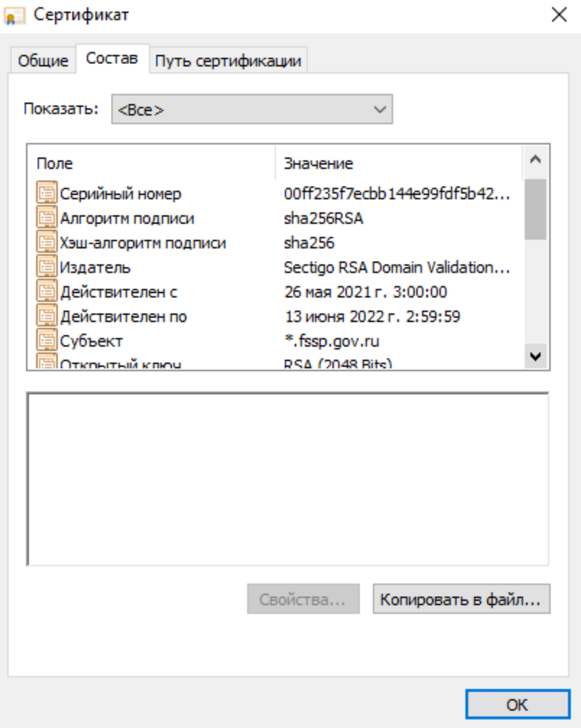Click the scroll down arrow of the field list
The image size is (581, 728).
click(x=535, y=356)
